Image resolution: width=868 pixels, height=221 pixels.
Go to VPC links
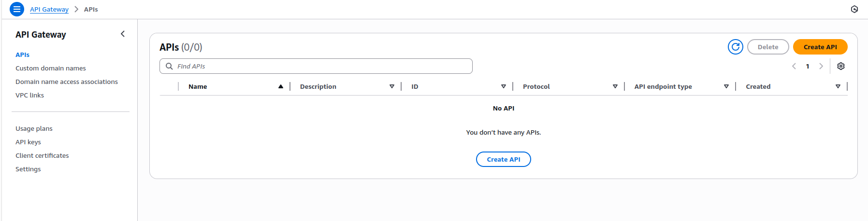click(29, 95)
